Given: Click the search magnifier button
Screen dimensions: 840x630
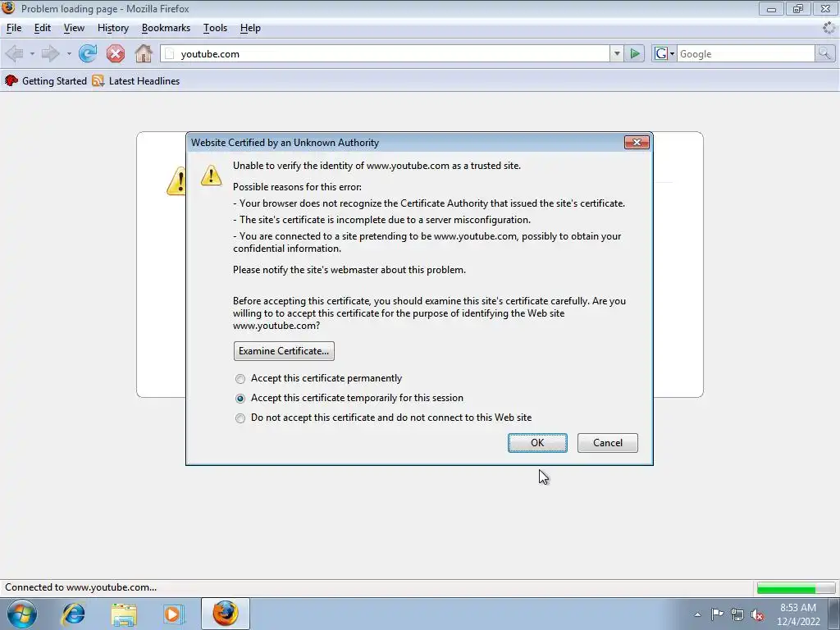Looking at the screenshot, I should pyautogui.click(x=824, y=53).
